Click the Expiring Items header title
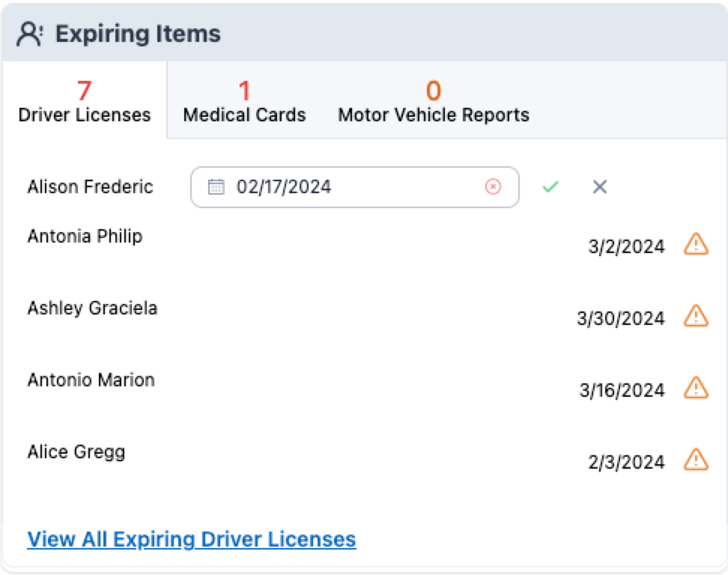This screenshot has width=728, height=575. 138,34
